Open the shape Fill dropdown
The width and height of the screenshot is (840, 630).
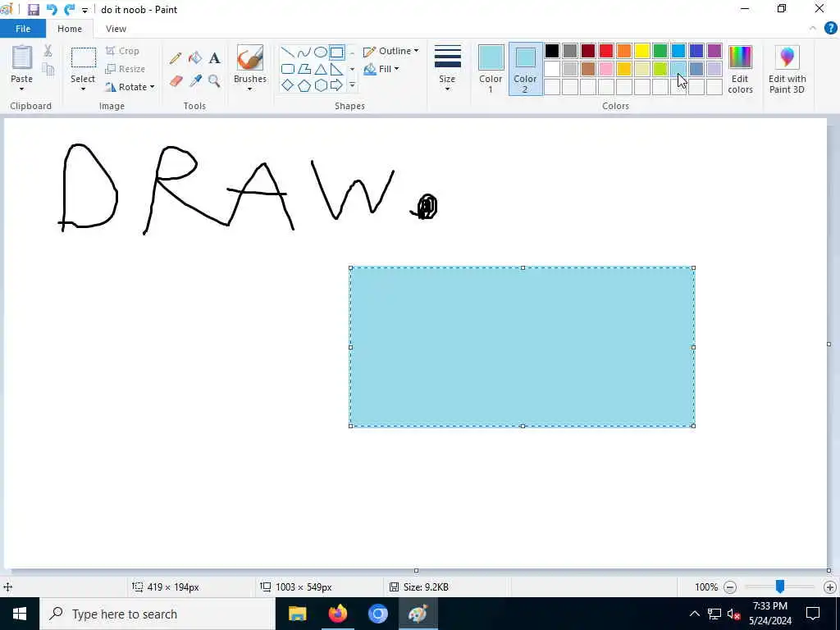(381, 69)
